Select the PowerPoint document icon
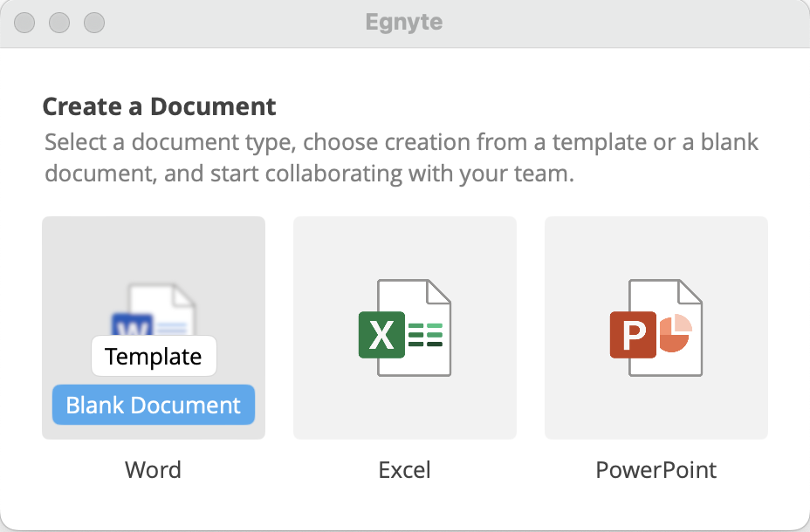The width and height of the screenshot is (810, 532). tap(656, 328)
